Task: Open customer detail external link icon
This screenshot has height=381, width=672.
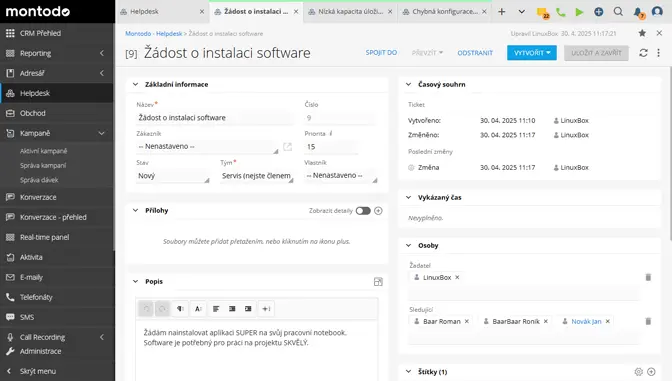Action: 287,147
